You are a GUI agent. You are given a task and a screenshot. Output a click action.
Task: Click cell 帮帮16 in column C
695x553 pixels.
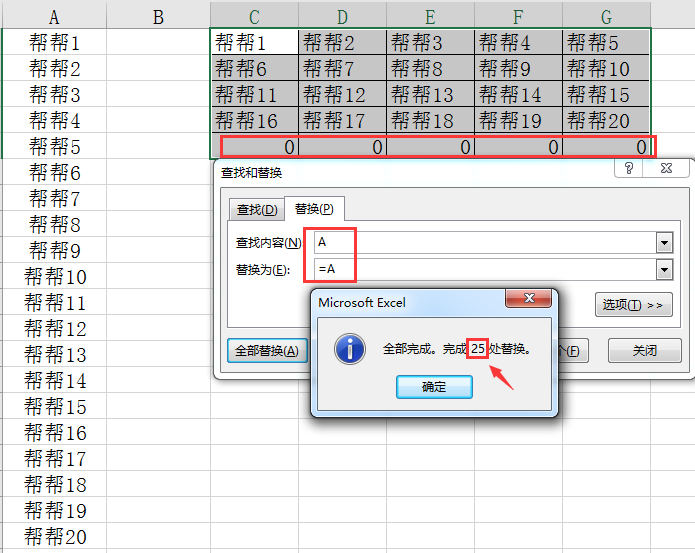(x=254, y=120)
